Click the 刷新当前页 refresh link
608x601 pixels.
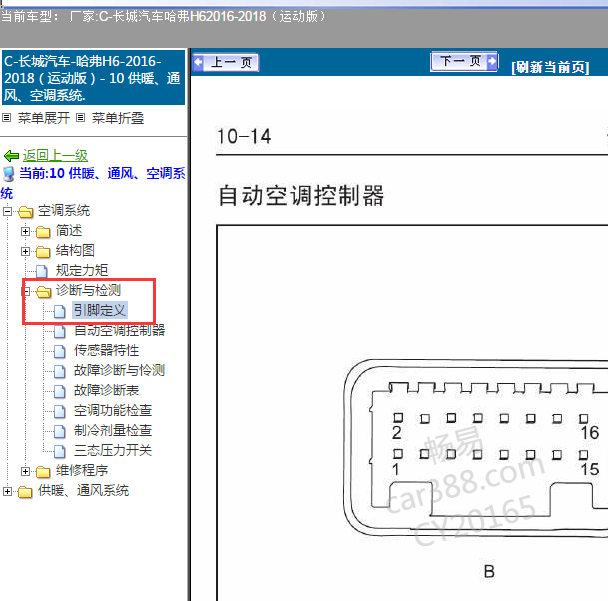click(x=550, y=67)
